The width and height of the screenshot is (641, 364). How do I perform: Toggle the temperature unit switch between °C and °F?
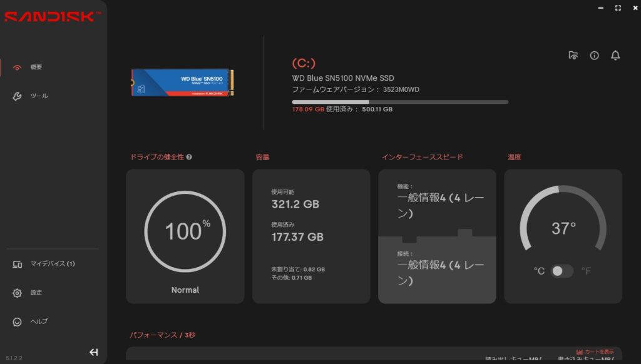[x=562, y=271]
